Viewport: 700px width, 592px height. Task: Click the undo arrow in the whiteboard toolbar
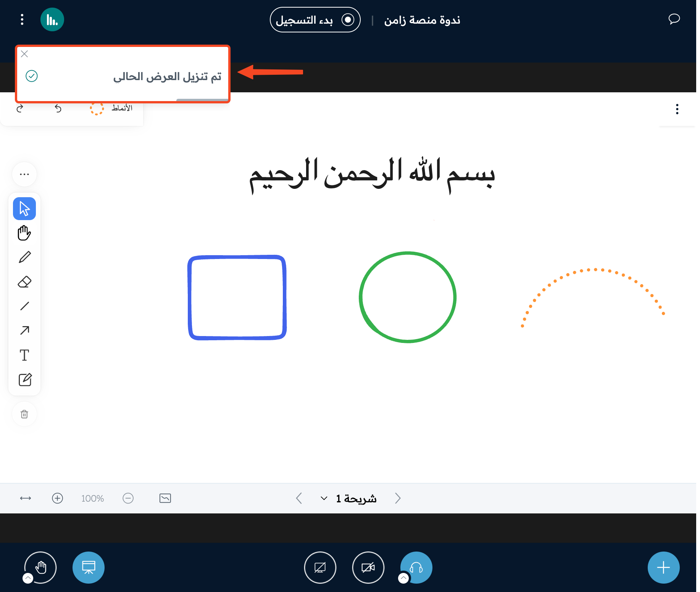(x=58, y=108)
